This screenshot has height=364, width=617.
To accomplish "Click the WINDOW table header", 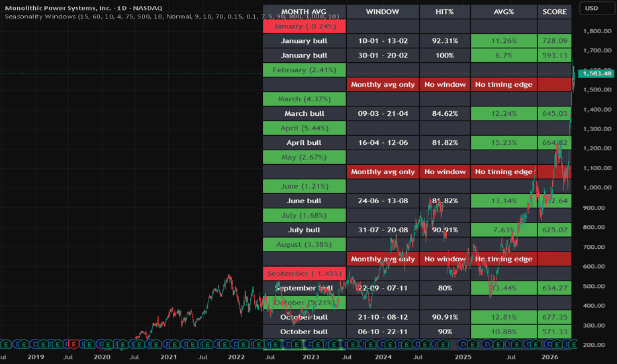I will click(383, 12).
